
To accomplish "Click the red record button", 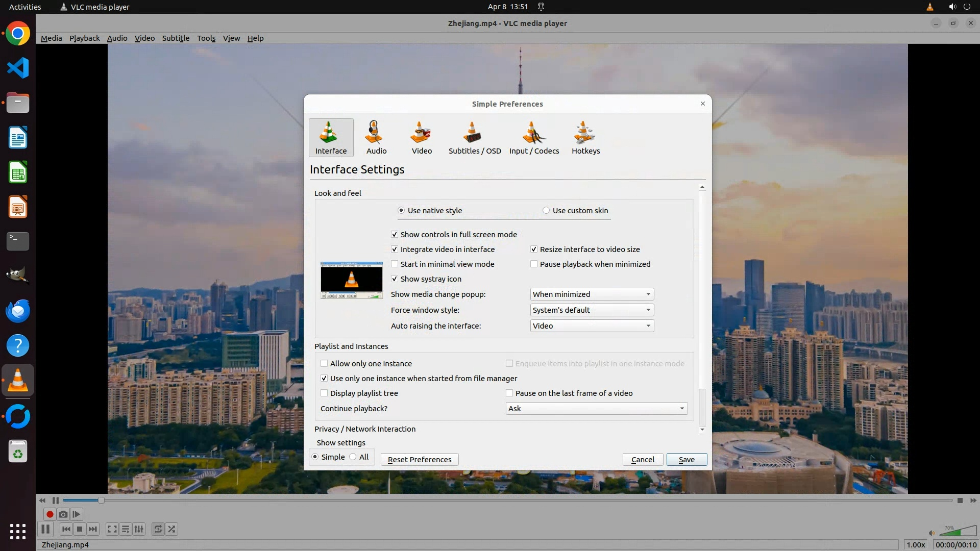I will click(50, 514).
